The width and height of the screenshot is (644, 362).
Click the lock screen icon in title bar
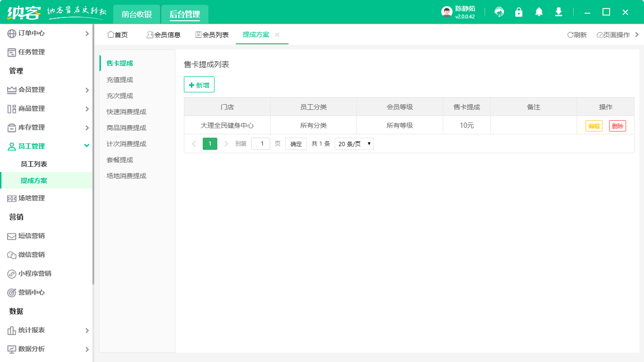[519, 12]
